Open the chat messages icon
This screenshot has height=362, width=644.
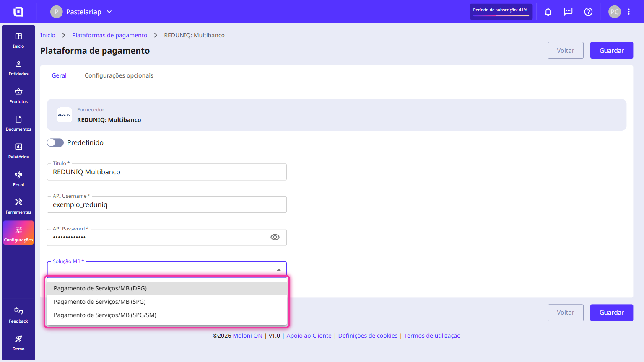[x=568, y=12]
